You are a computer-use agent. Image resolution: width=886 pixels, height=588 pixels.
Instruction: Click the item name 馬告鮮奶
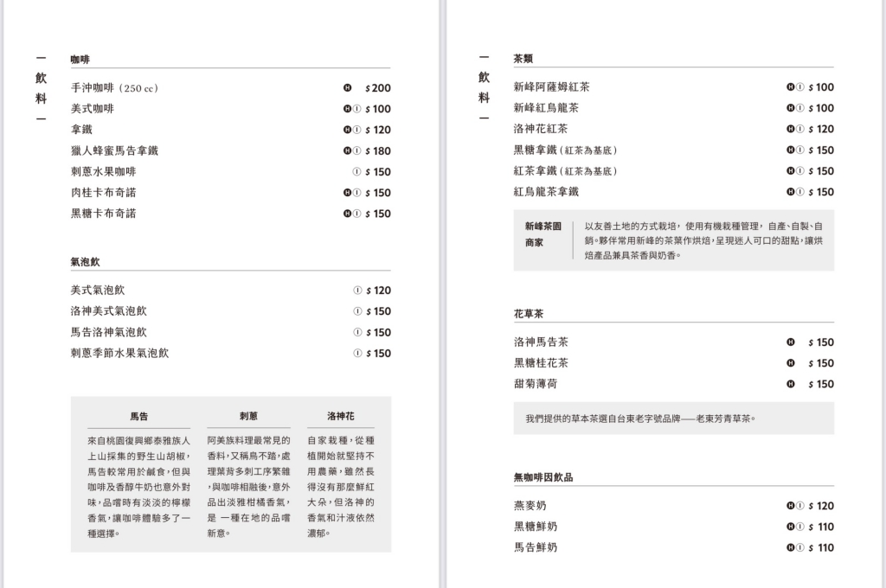point(536,547)
